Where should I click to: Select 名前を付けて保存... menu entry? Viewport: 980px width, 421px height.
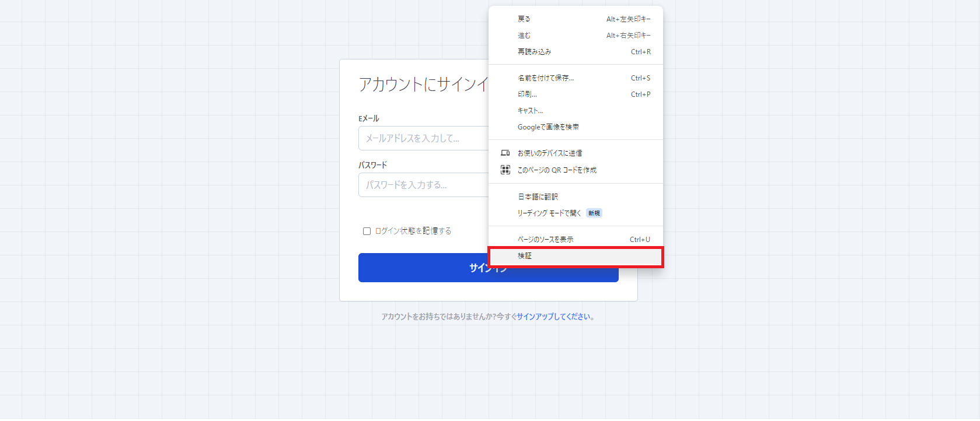[576, 78]
